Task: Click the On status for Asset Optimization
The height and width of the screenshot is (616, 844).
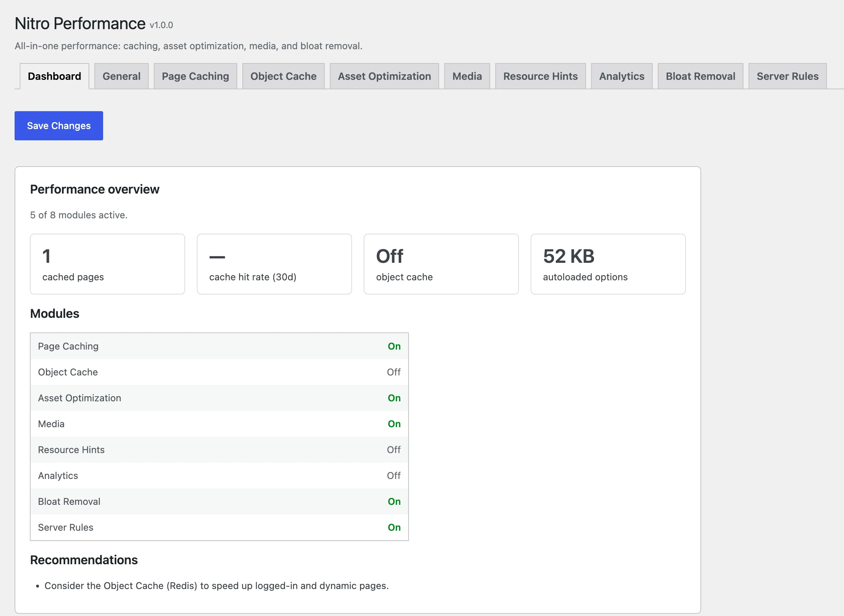Action: pos(394,398)
